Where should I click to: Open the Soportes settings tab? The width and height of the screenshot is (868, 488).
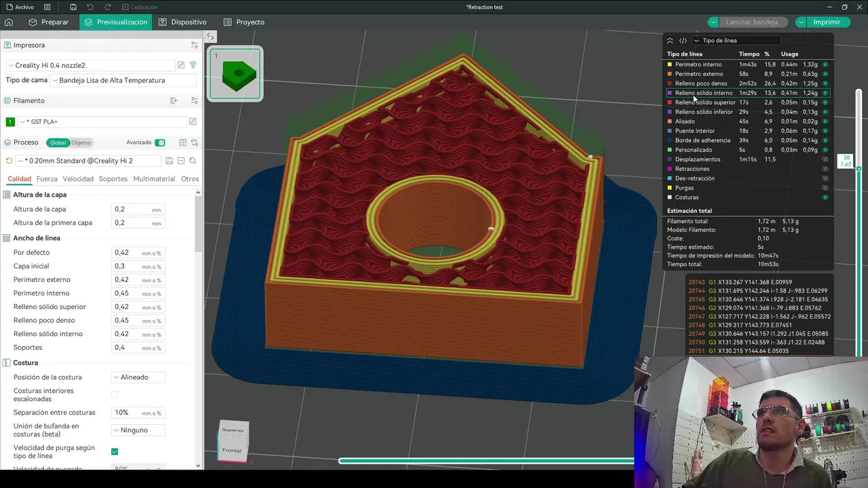point(113,179)
